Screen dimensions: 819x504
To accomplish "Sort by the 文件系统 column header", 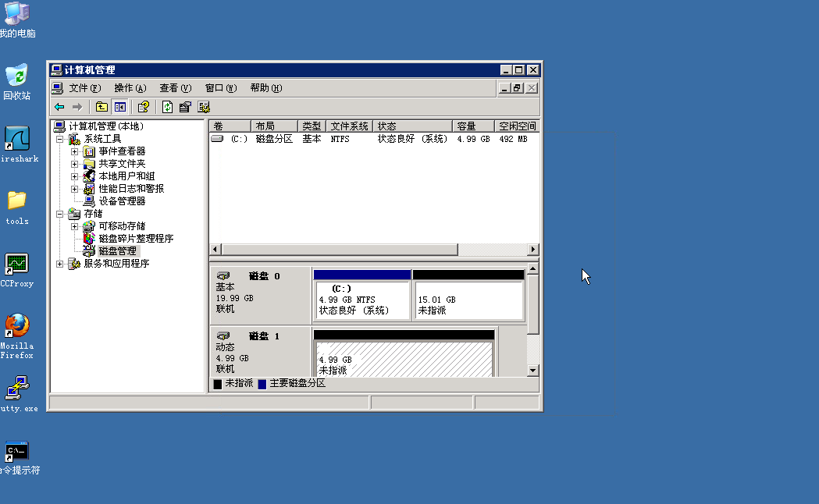I will (x=350, y=126).
